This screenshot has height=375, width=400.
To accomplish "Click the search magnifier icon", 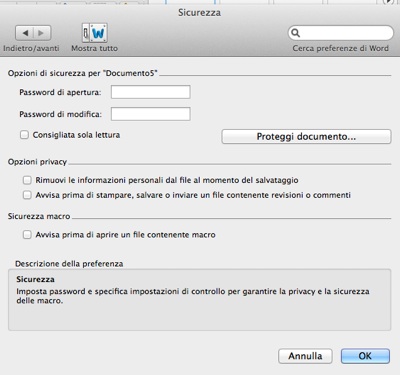I will tap(296, 33).
